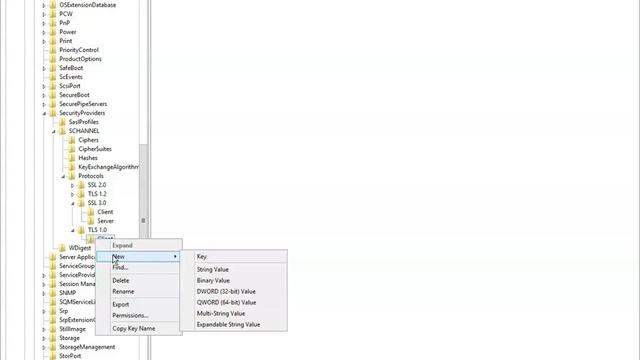Select Export in context menu

(139, 304)
